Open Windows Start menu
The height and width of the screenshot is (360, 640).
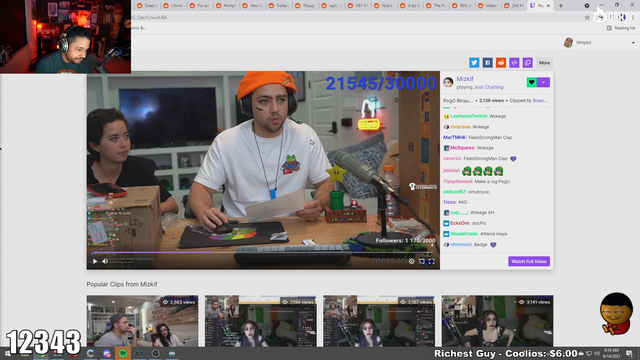8,353
